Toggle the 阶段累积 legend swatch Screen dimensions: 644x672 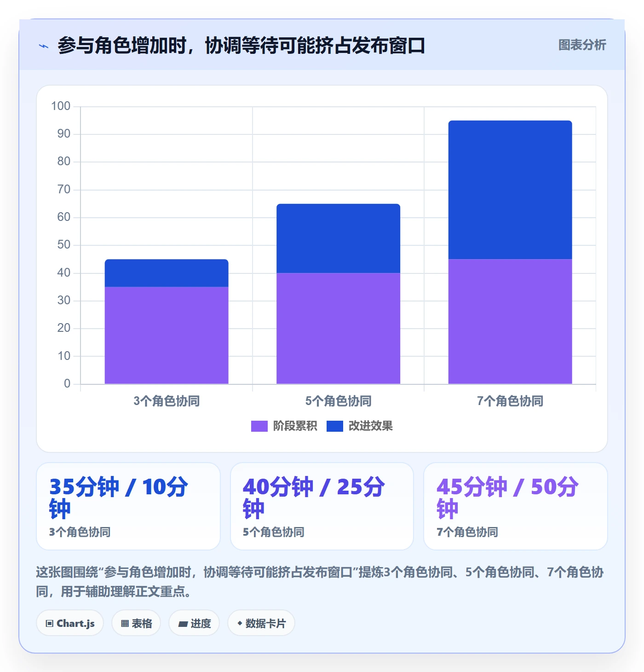tap(259, 426)
